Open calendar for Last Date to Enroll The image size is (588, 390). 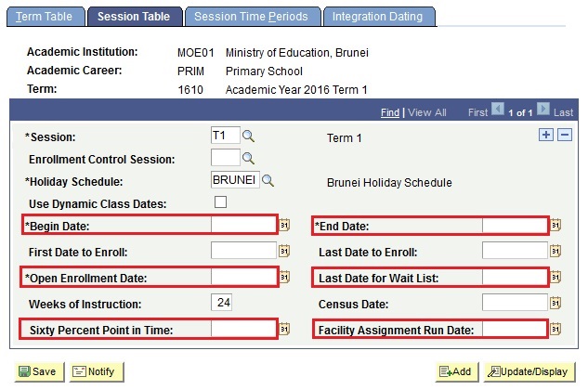pos(555,251)
